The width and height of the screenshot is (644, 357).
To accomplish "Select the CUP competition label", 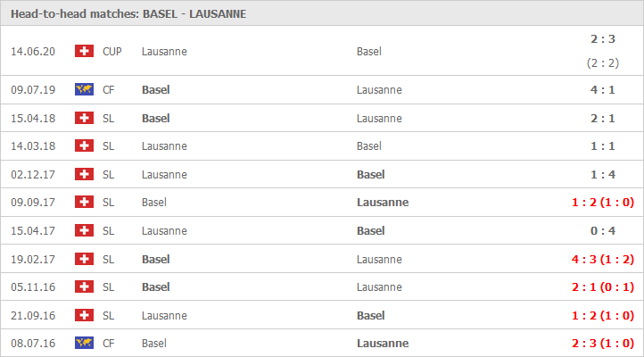I will (112, 52).
